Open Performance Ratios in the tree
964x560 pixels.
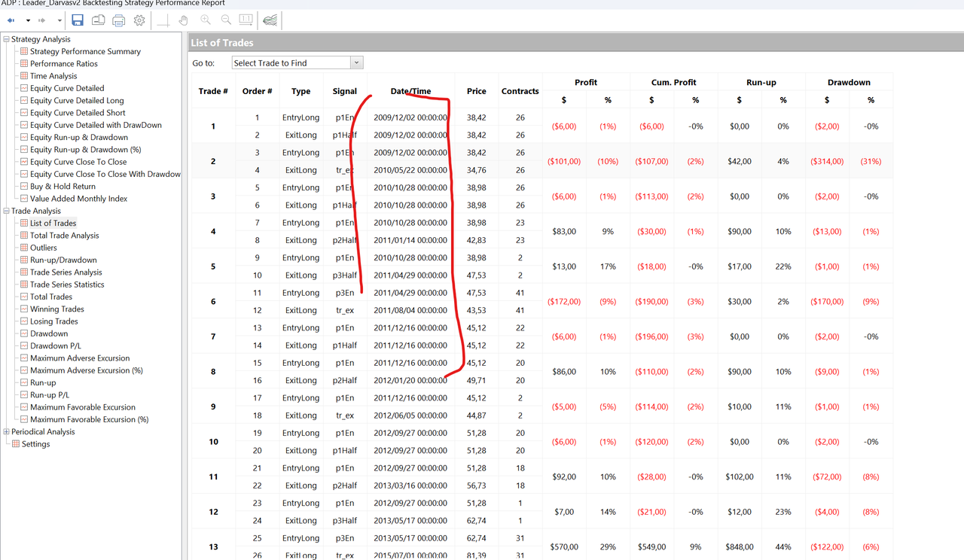tap(64, 64)
